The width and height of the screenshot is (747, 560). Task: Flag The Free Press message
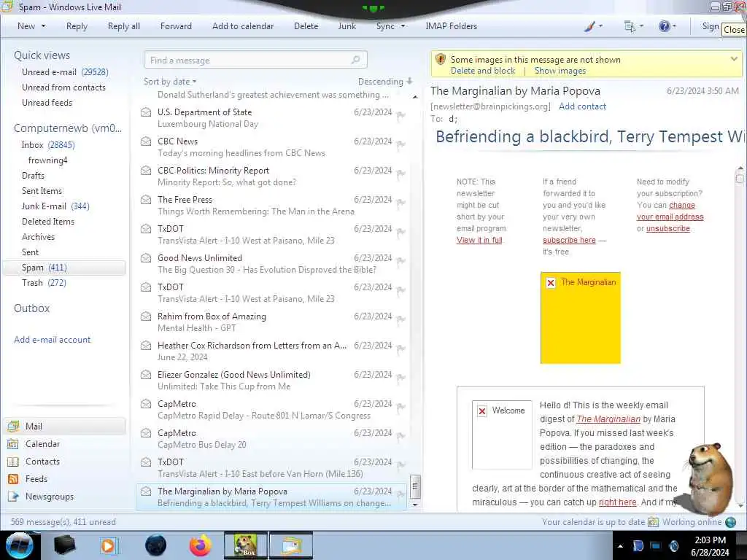click(x=400, y=203)
